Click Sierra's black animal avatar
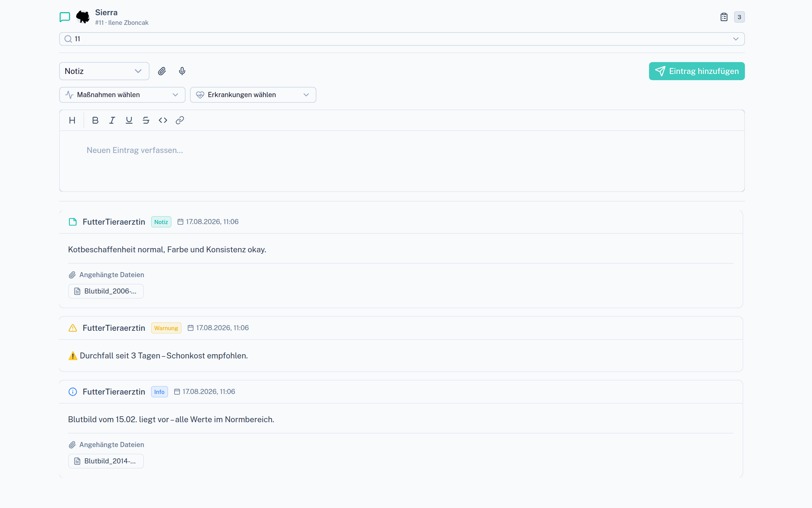The height and width of the screenshot is (508, 812). [83, 17]
